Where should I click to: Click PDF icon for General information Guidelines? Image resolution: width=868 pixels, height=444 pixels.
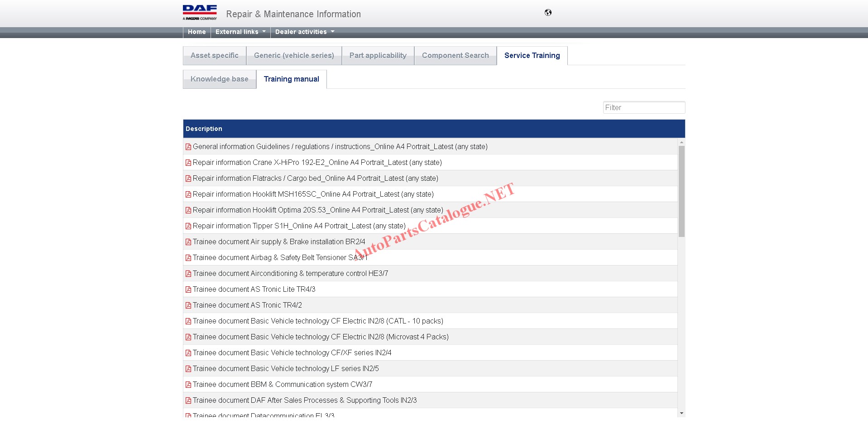pyautogui.click(x=188, y=147)
